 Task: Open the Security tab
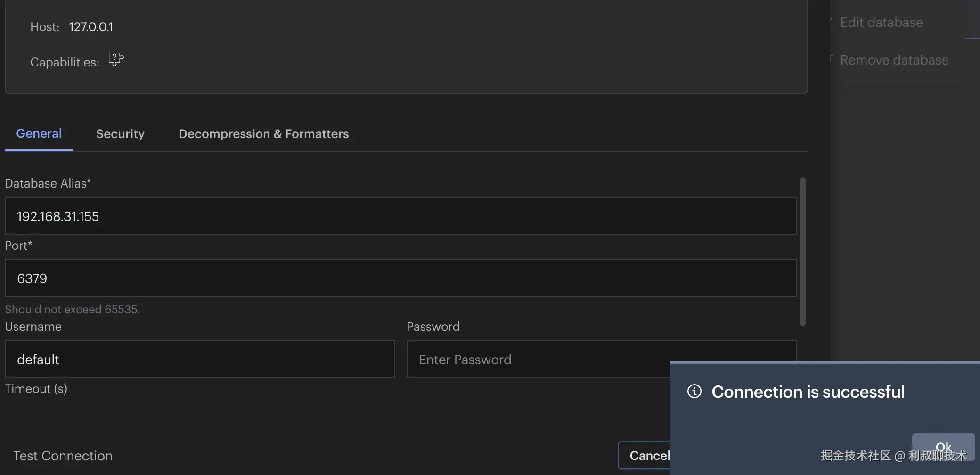[120, 134]
